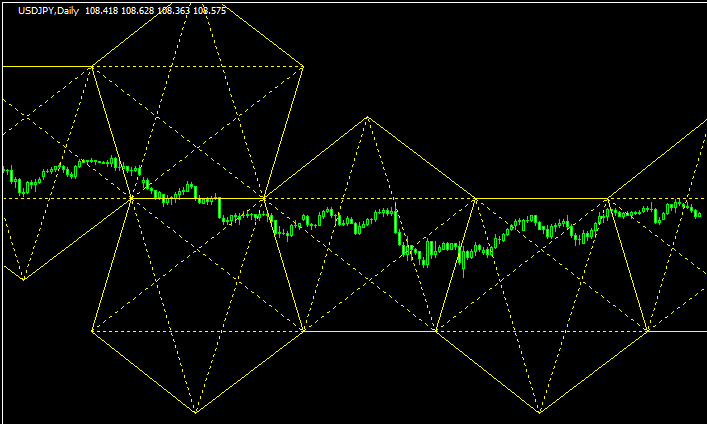Click the small left-edge triangle's bottom vertex

23,279
